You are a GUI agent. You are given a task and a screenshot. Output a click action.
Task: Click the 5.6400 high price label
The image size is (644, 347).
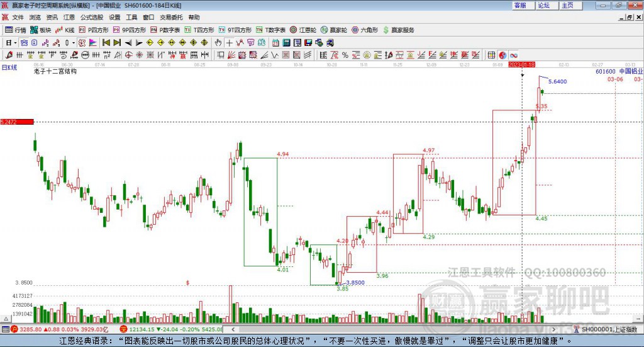(x=557, y=81)
